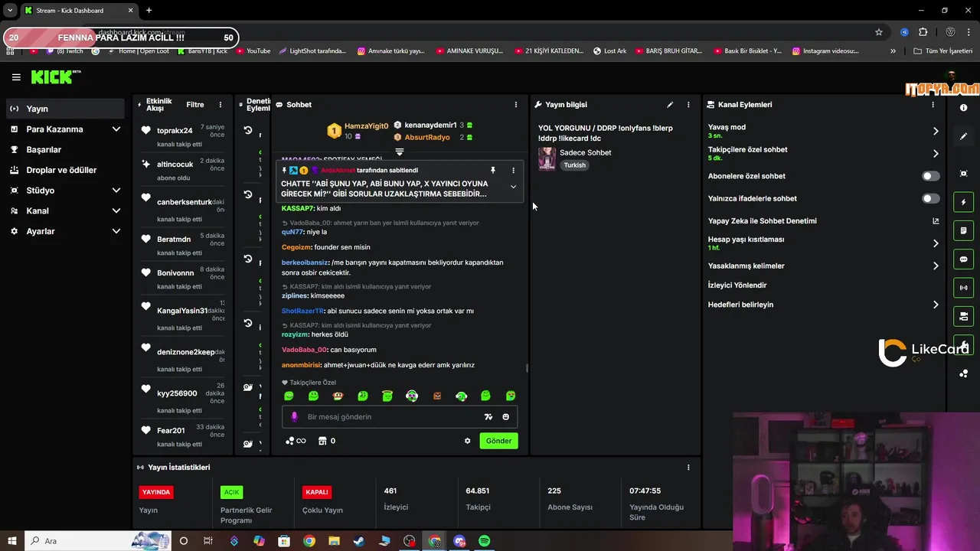The width and height of the screenshot is (980, 551).
Task: Open Kanal Eylemleri three-dot menu
Action: click(x=933, y=105)
